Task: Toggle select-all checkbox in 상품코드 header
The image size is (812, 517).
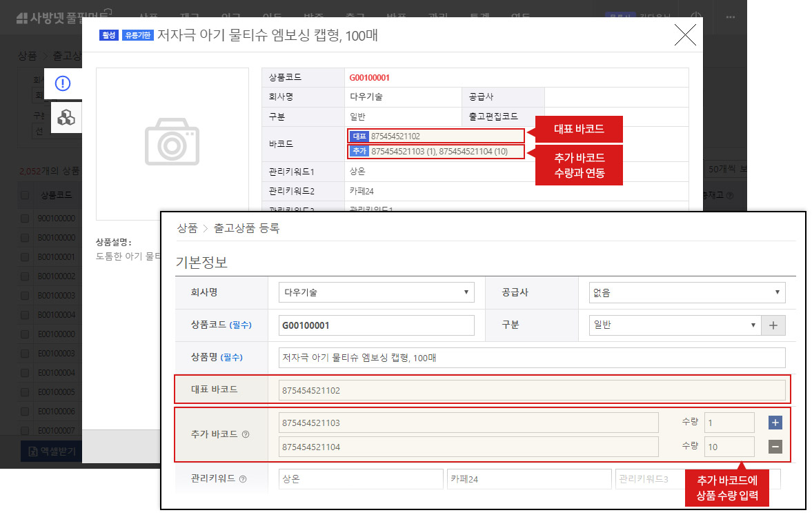Action: pos(25,196)
